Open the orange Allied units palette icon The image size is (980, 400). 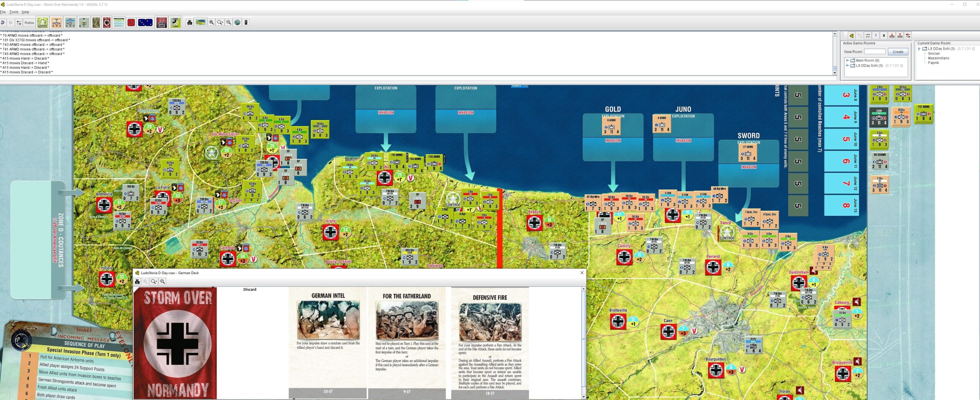coord(56,23)
